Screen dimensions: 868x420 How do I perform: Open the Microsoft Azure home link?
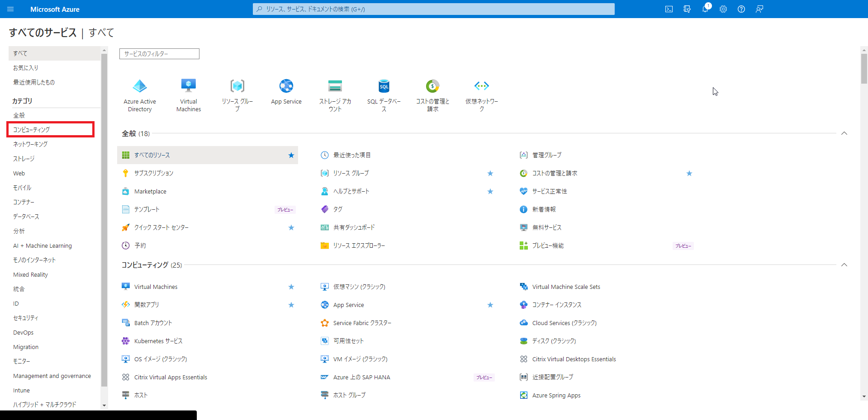pyautogui.click(x=55, y=9)
